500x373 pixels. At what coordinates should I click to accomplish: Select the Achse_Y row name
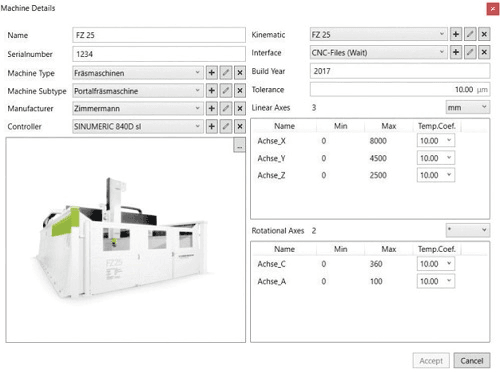pyautogui.click(x=271, y=158)
